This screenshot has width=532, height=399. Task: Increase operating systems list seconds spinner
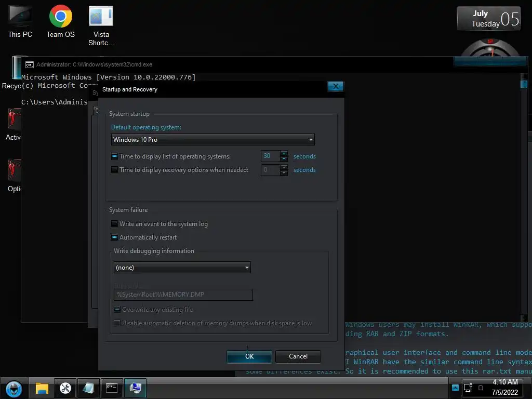click(284, 153)
